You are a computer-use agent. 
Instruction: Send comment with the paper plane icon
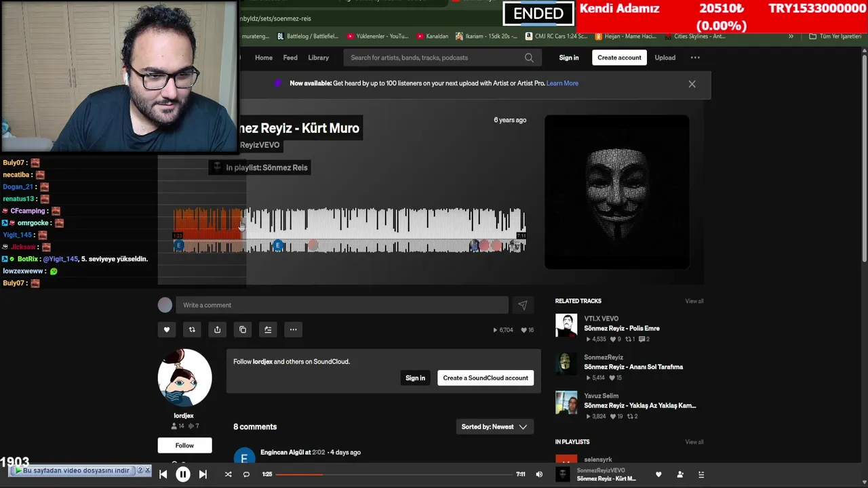tap(522, 305)
